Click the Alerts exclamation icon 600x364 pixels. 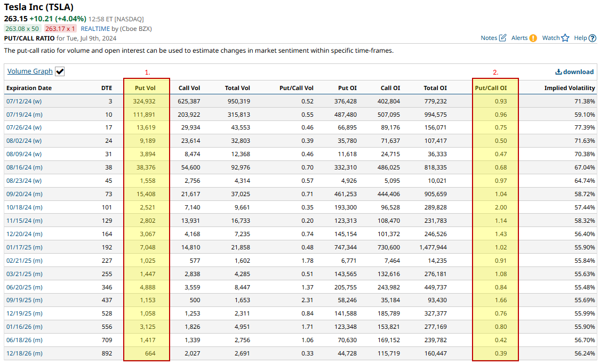coord(533,38)
